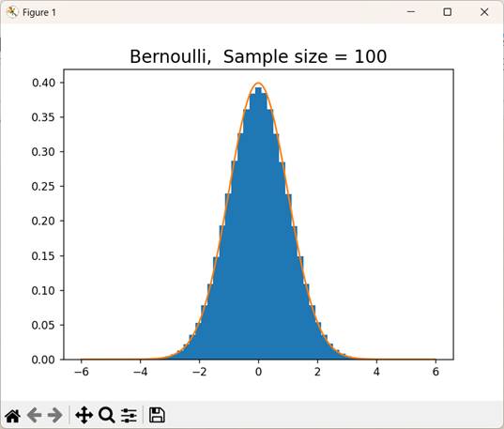Click the x-axis tick label 6

[435, 372]
